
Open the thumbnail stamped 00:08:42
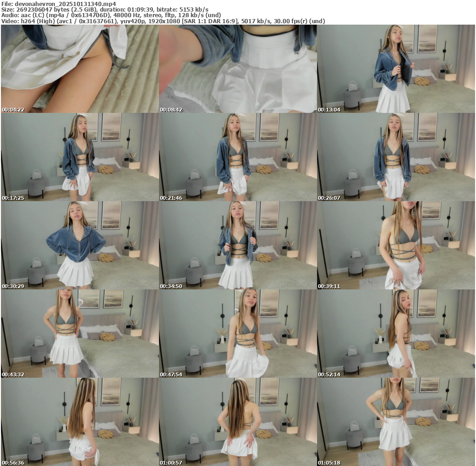point(238,69)
